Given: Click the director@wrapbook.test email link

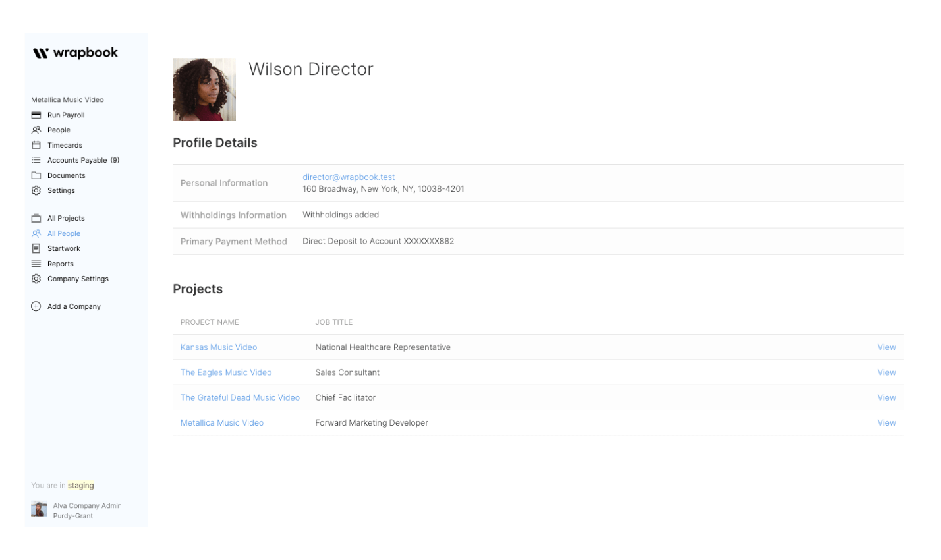Looking at the screenshot, I should tap(349, 177).
